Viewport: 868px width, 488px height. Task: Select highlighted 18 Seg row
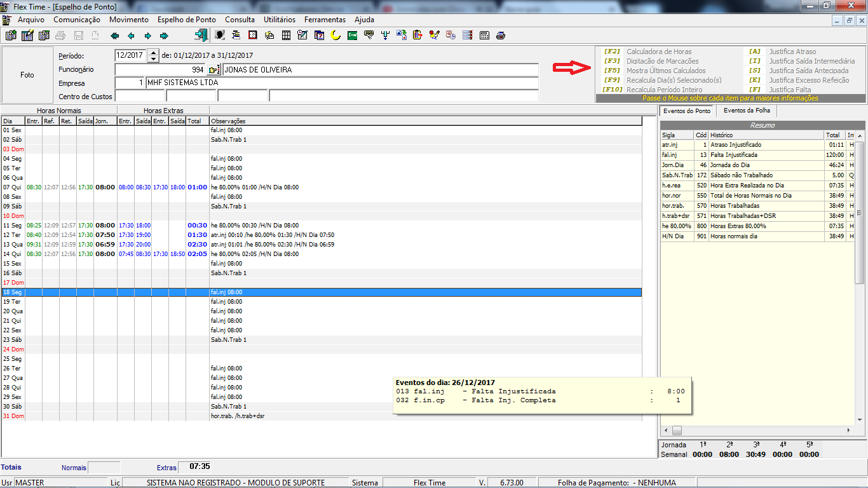point(321,292)
